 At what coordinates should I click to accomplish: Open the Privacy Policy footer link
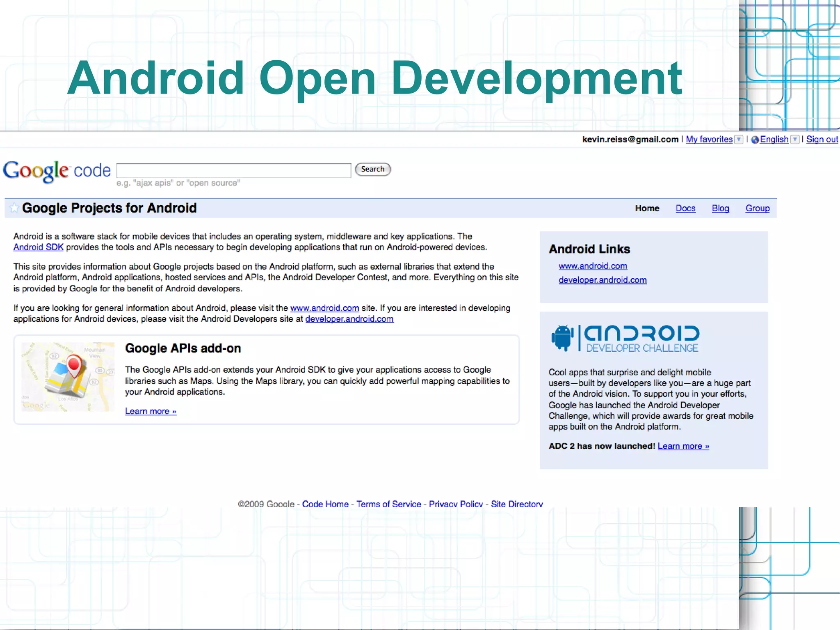tap(456, 504)
